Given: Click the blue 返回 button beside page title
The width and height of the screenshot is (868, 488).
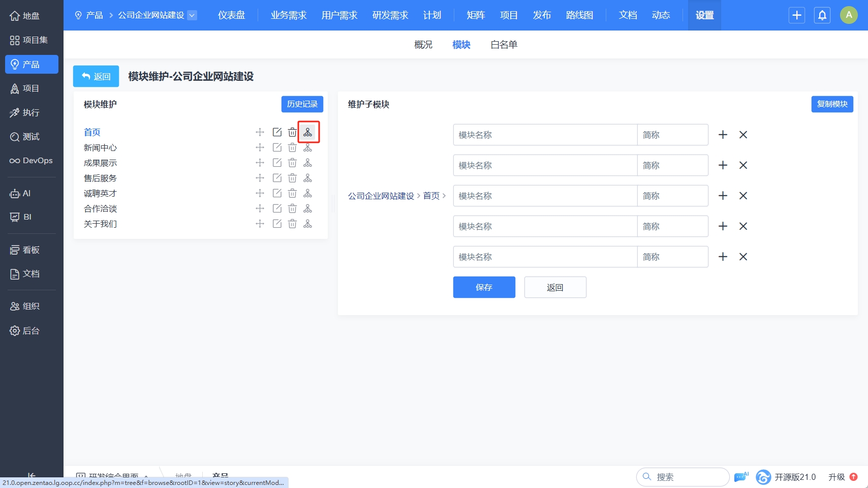Looking at the screenshot, I should tap(96, 76).
